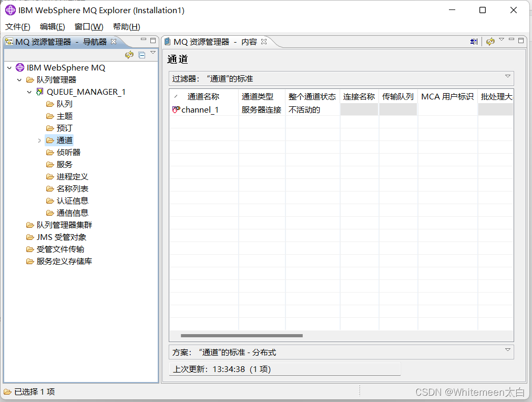Open the content view menu arrow
The image size is (532, 402).
[x=502, y=39]
